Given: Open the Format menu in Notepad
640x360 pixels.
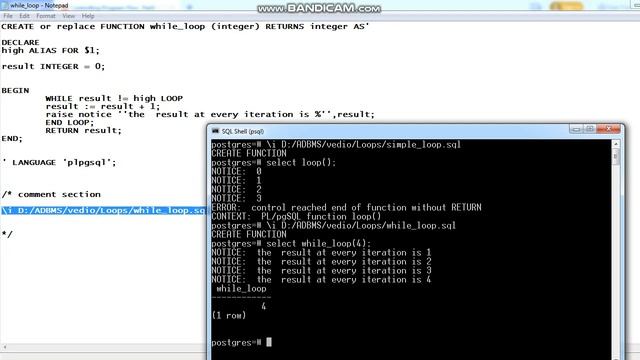Looking at the screenshot, I should pyautogui.click(x=46, y=16).
